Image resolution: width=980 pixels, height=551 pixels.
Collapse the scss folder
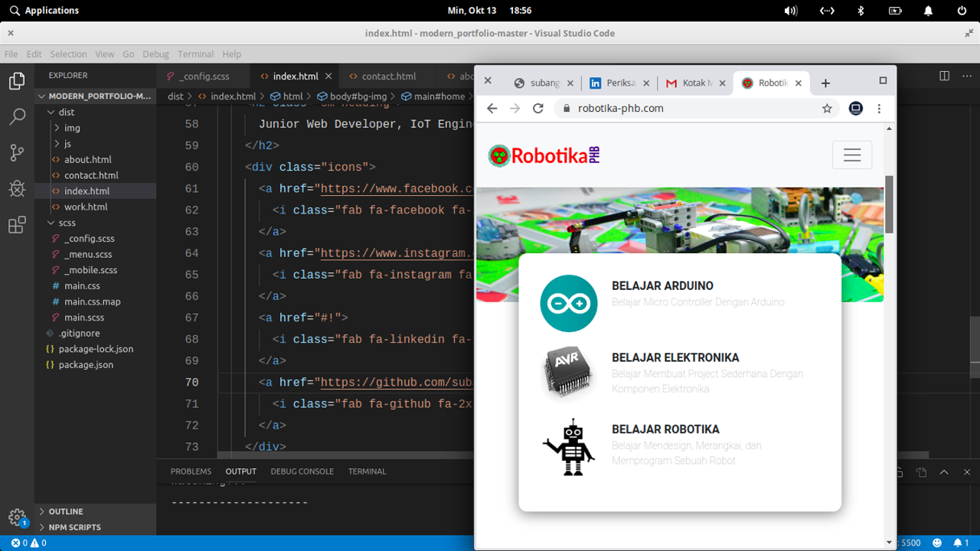[96, 223]
